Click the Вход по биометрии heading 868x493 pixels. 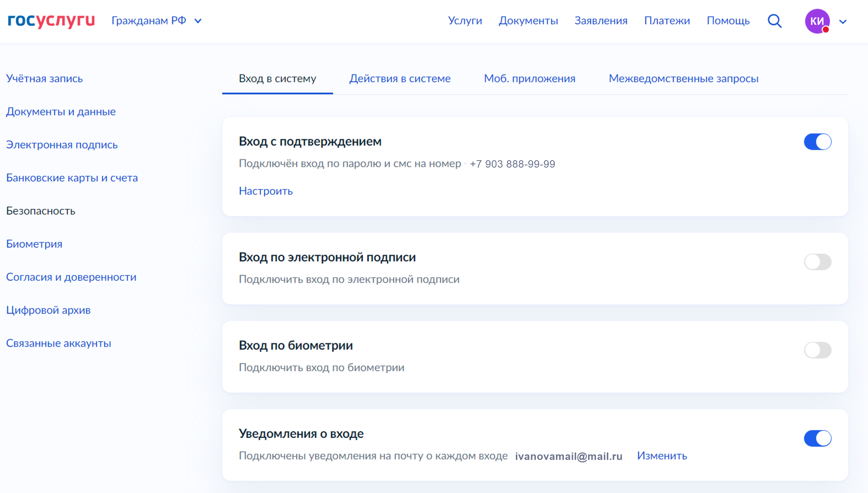point(296,345)
